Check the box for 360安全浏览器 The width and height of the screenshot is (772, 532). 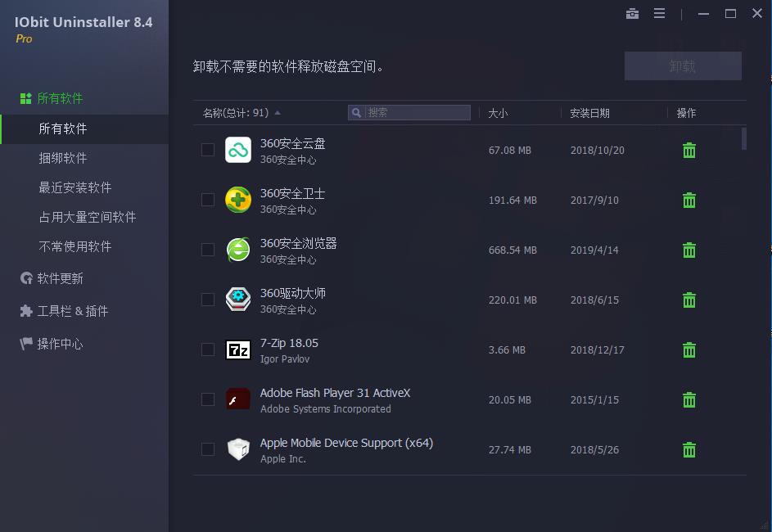pos(208,250)
